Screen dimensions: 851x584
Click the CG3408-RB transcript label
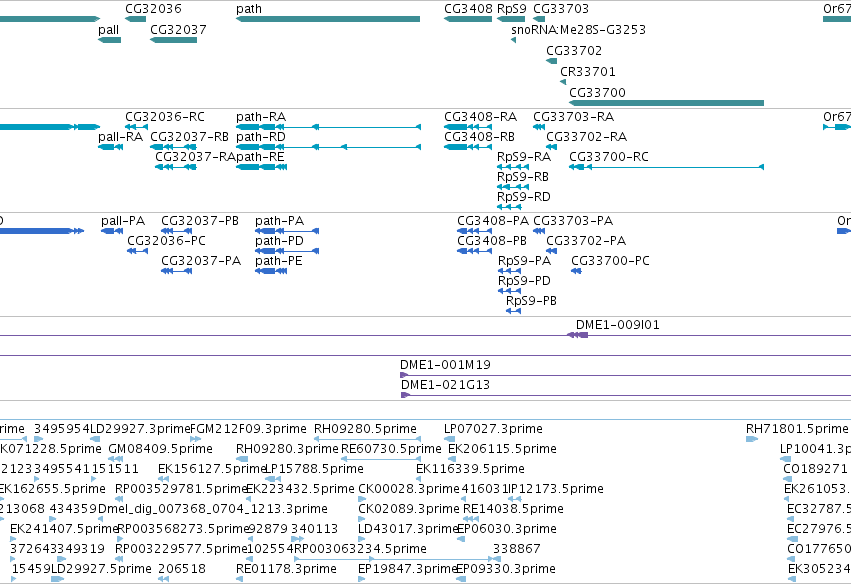click(479, 137)
